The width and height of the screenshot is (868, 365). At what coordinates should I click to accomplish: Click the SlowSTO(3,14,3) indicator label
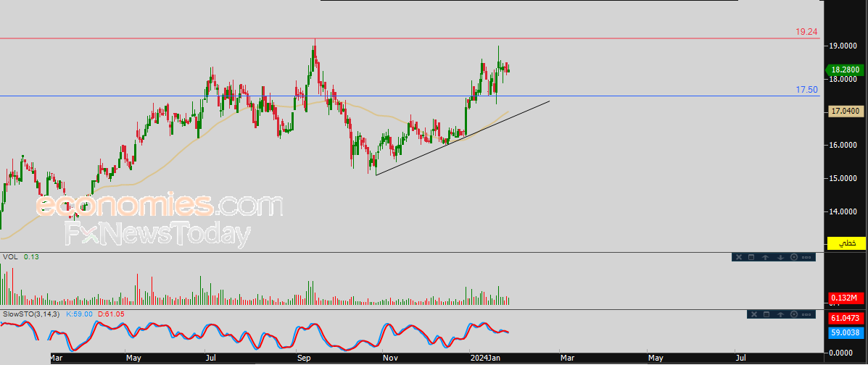(x=31, y=314)
